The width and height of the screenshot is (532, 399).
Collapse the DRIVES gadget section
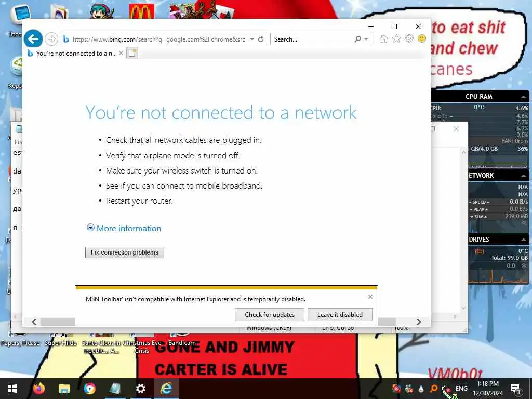pyautogui.click(x=523, y=240)
